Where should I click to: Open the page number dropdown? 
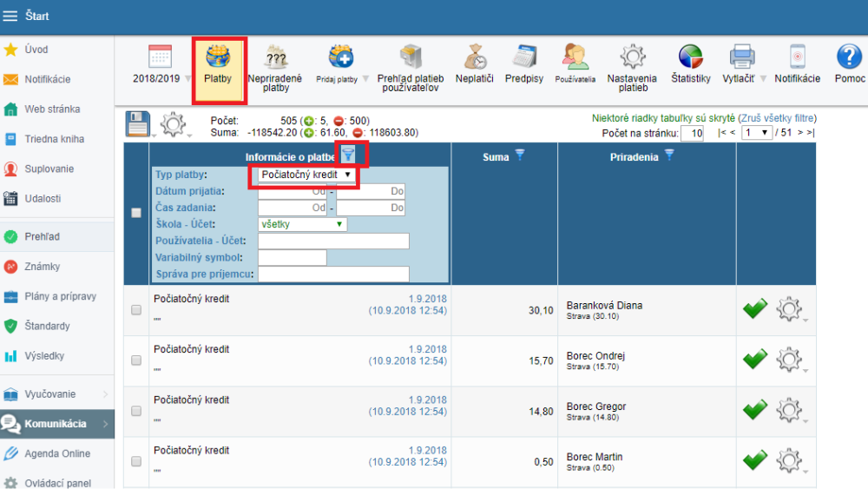pyautogui.click(x=756, y=133)
